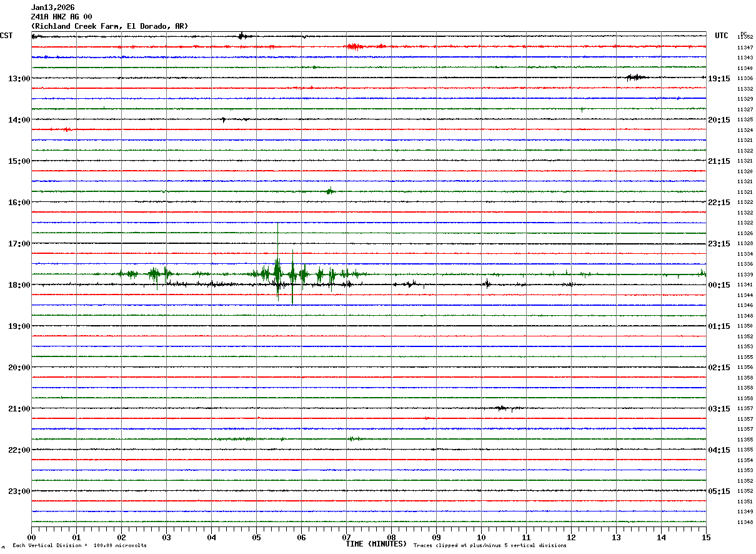
Task: Click the TIME (MINUTES) axis title
Action: tap(376, 544)
